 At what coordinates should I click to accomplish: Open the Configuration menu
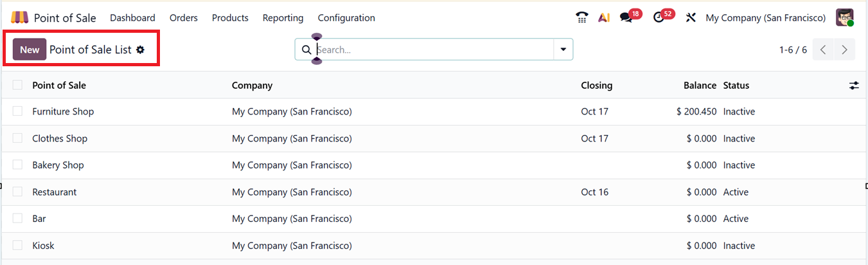(x=346, y=18)
